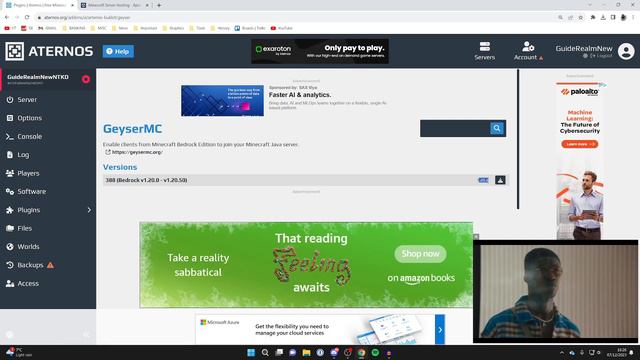Open the browser downloads icon
The height and width of the screenshot is (360, 640).
click(x=603, y=18)
